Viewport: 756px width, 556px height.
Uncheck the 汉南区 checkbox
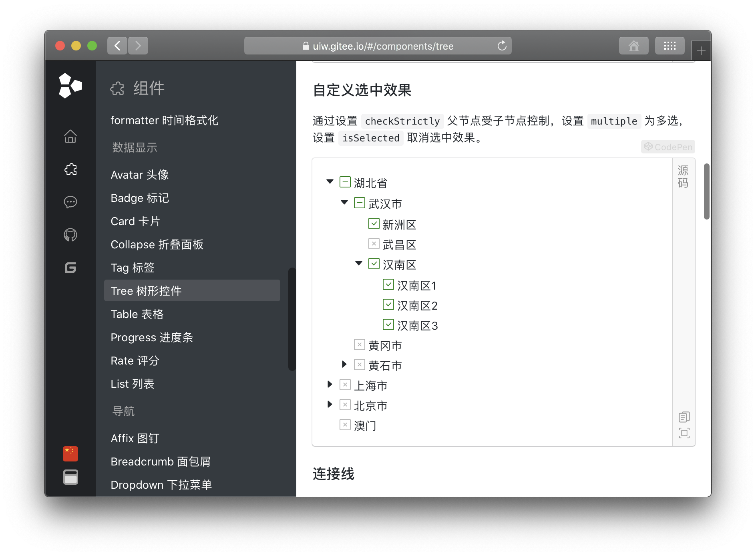[374, 264]
